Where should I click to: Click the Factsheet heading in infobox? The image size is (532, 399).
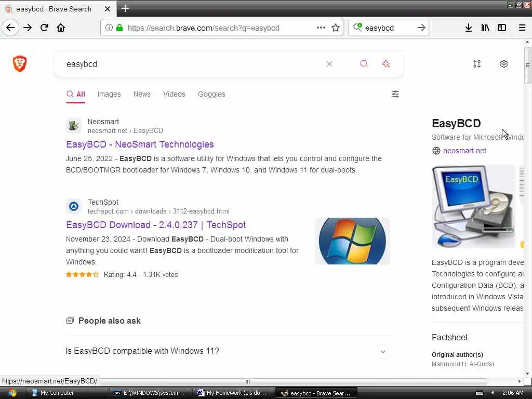449,337
